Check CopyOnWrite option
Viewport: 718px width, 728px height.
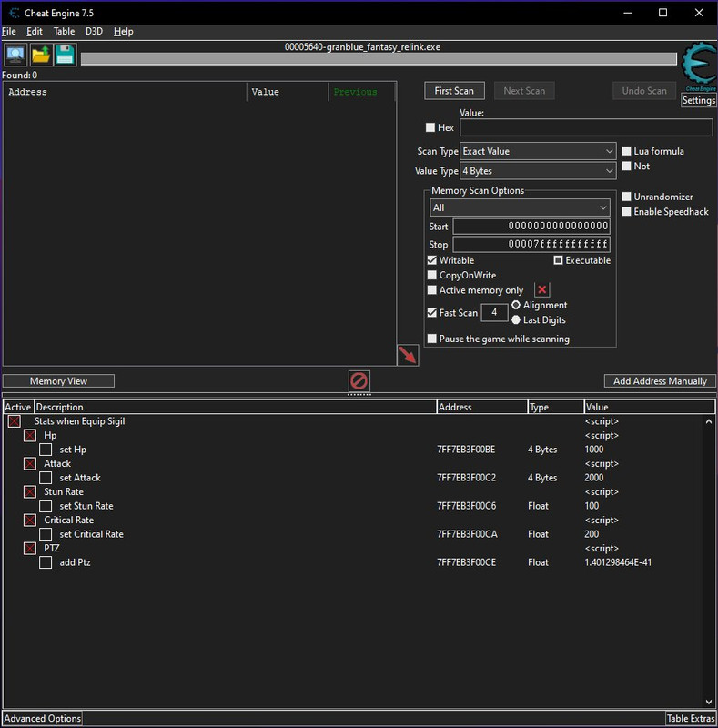(x=432, y=275)
